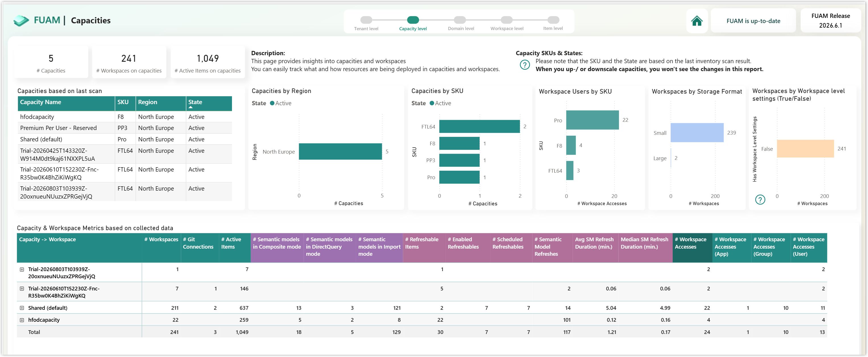Select FTL64 bar in Workspace Users by SKU
Image resolution: width=868 pixels, height=357 pixels.
[570, 171]
